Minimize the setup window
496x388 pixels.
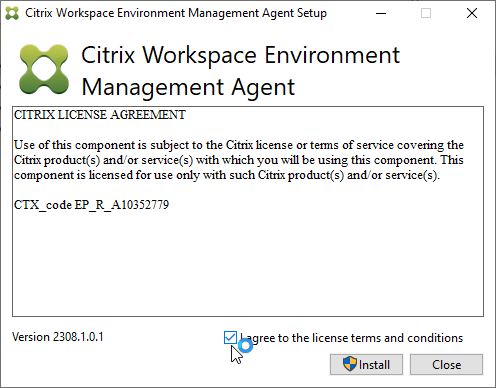click(381, 13)
